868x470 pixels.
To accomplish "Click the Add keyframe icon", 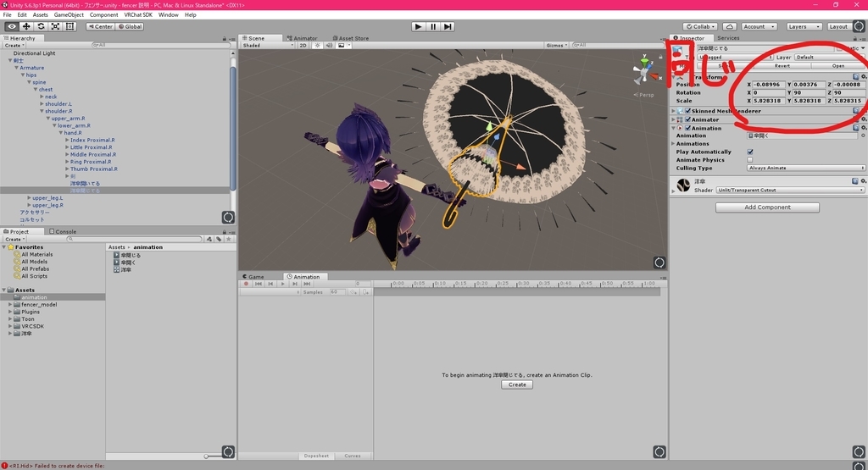I will [x=353, y=292].
